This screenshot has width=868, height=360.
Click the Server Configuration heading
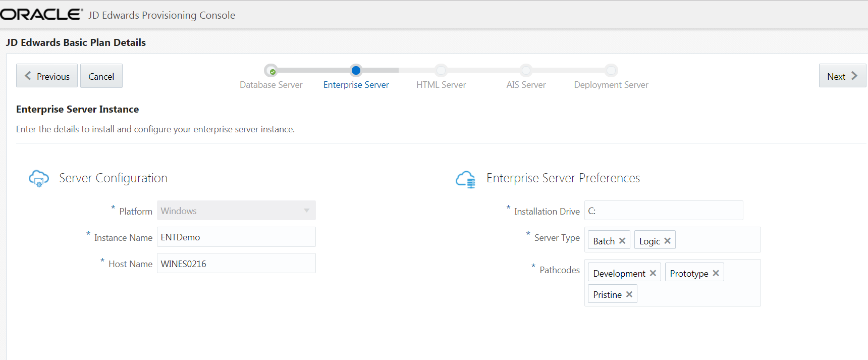click(113, 178)
